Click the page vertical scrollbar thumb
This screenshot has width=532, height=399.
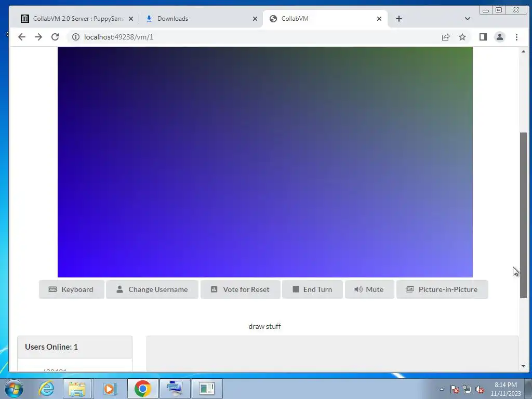[523, 215]
